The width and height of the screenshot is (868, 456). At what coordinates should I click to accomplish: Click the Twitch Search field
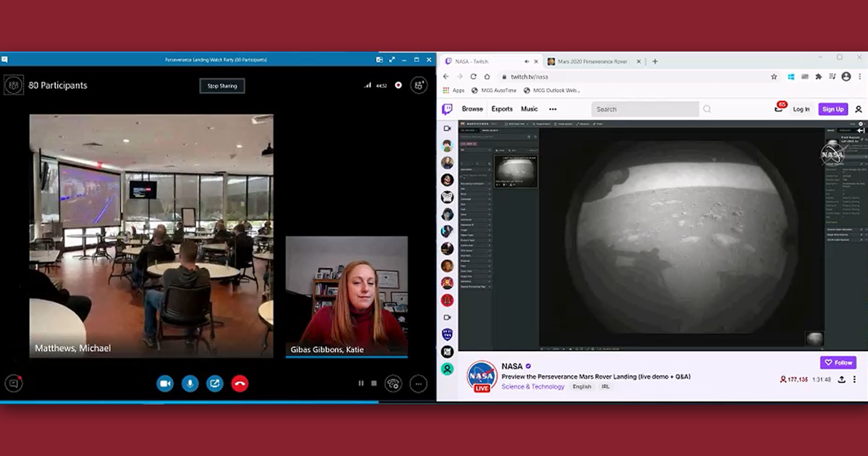[x=645, y=109]
